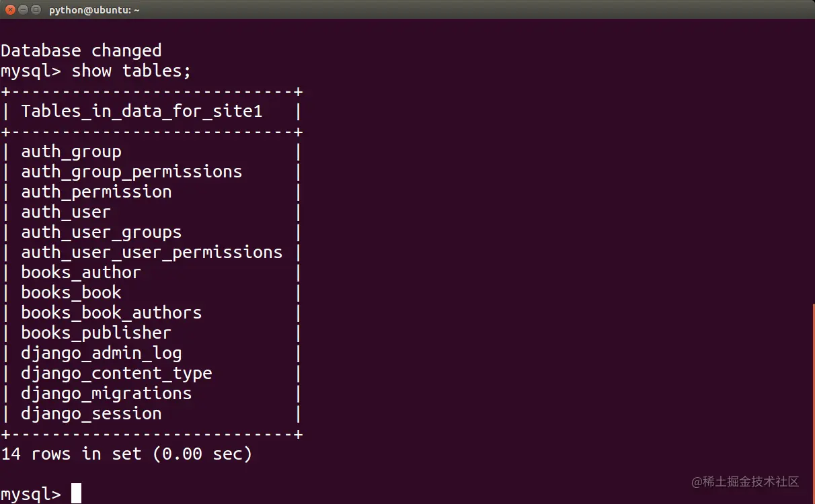Click the python@ubuntu title bar text
Screen dimensions: 815x504
94,10
